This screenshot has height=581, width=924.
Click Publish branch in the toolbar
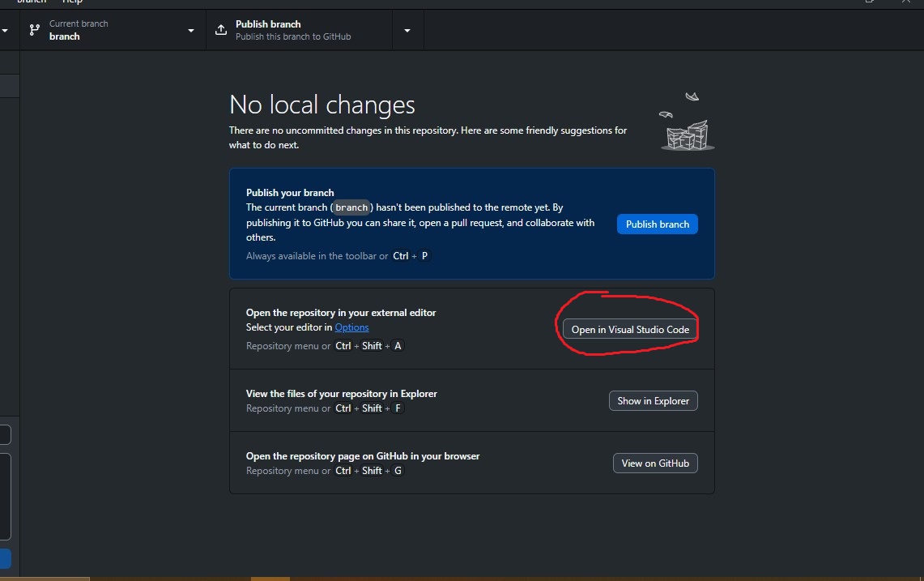[x=300, y=30]
